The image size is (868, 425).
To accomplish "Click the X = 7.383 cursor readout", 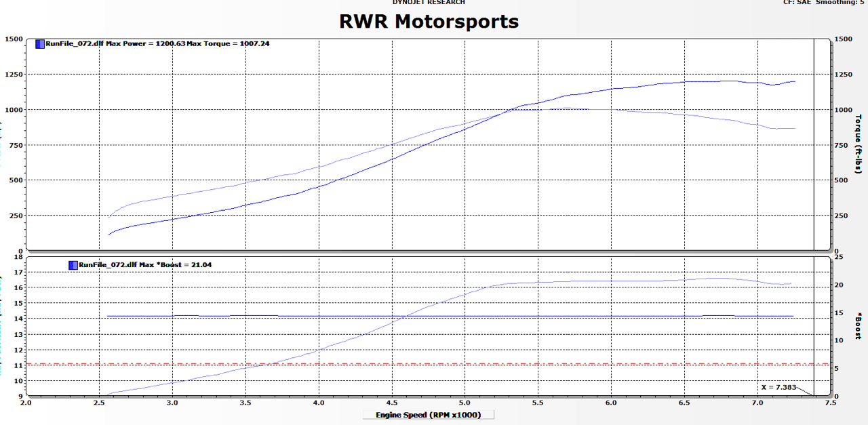I will (x=780, y=387).
